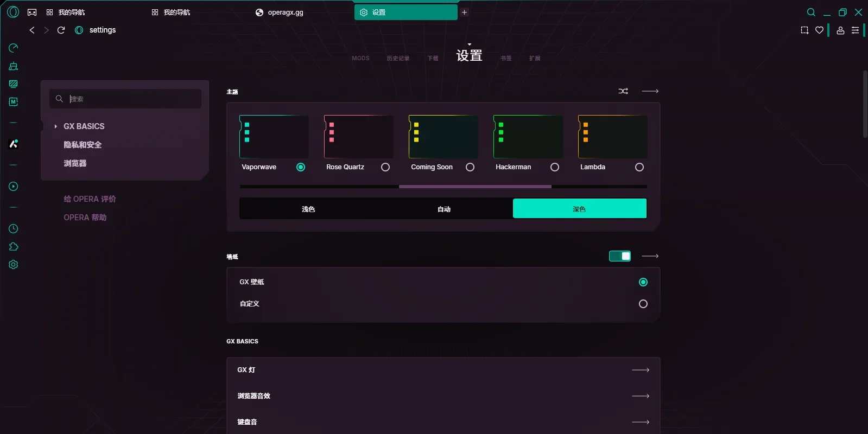Open the themes section arrow

tap(650, 91)
